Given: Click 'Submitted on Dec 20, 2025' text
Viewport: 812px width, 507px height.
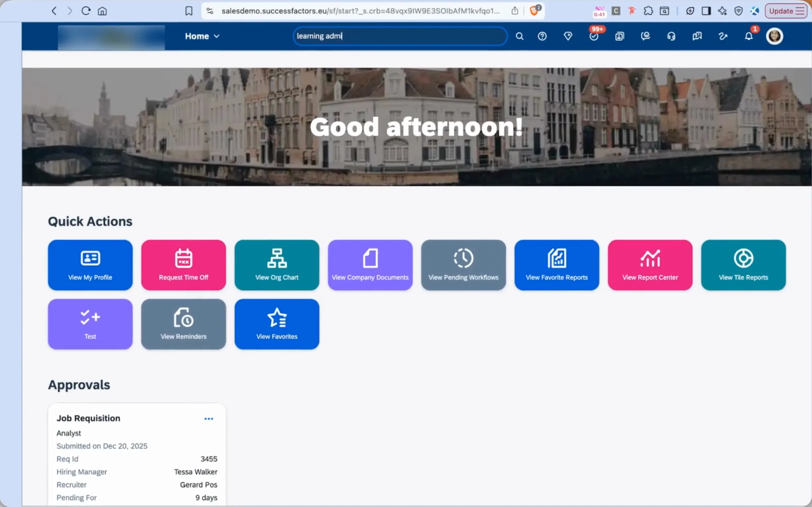Looking at the screenshot, I should 102,446.
